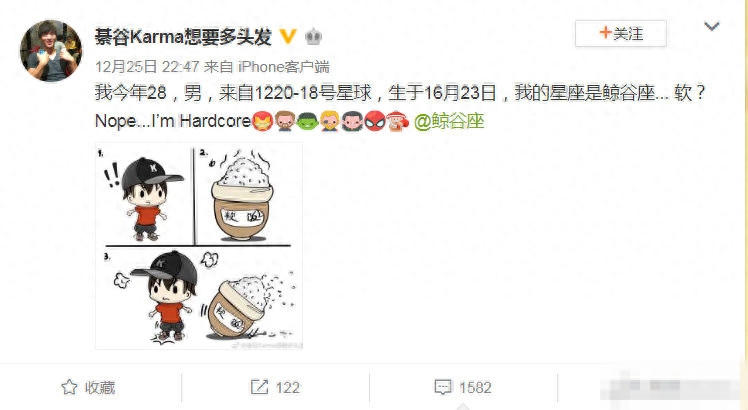Screen dimensions: 748x410
Task: Click the Spider-Man emoji
Action: [375, 121]
